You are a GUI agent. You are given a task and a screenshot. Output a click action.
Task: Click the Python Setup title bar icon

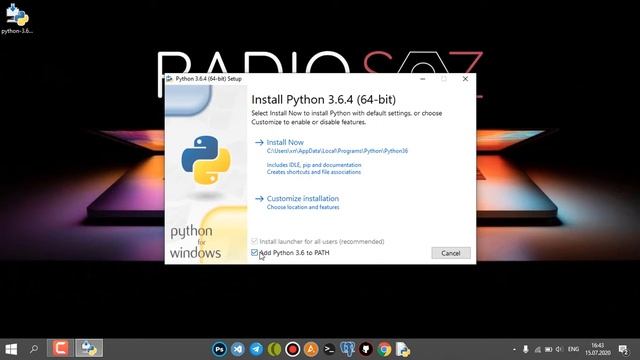click(169, 79)
